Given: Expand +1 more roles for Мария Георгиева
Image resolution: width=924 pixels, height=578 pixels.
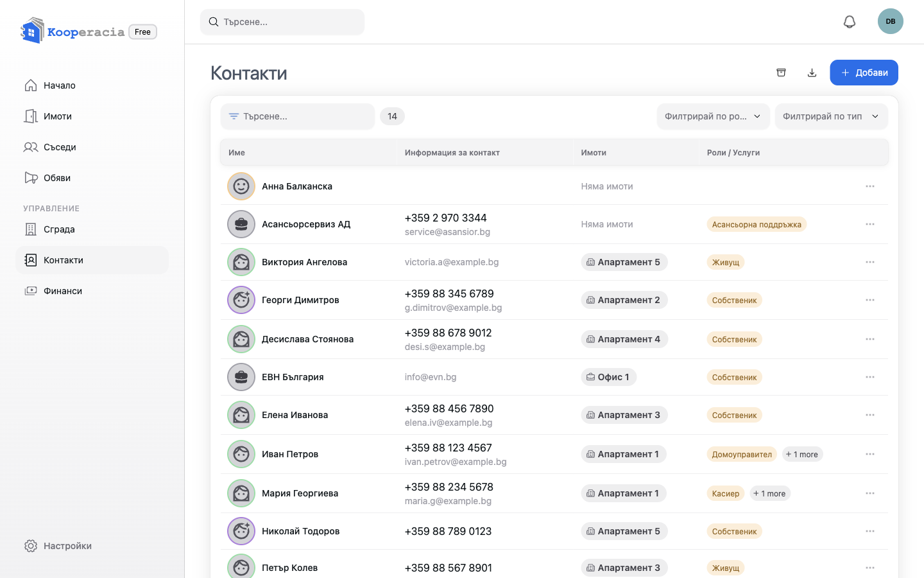Looking at the screenshot, I should tap(769, 493).
